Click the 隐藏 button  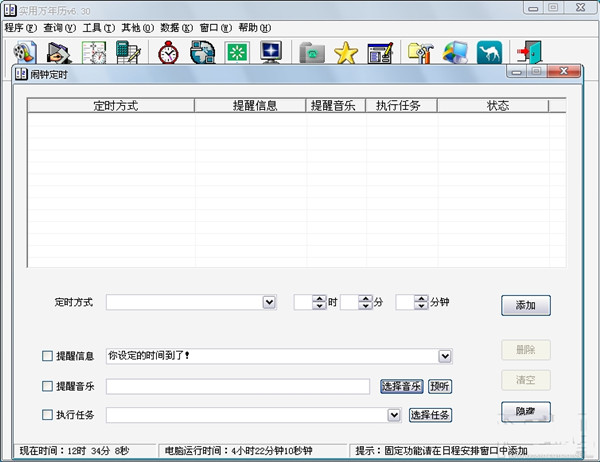[526, 411]
